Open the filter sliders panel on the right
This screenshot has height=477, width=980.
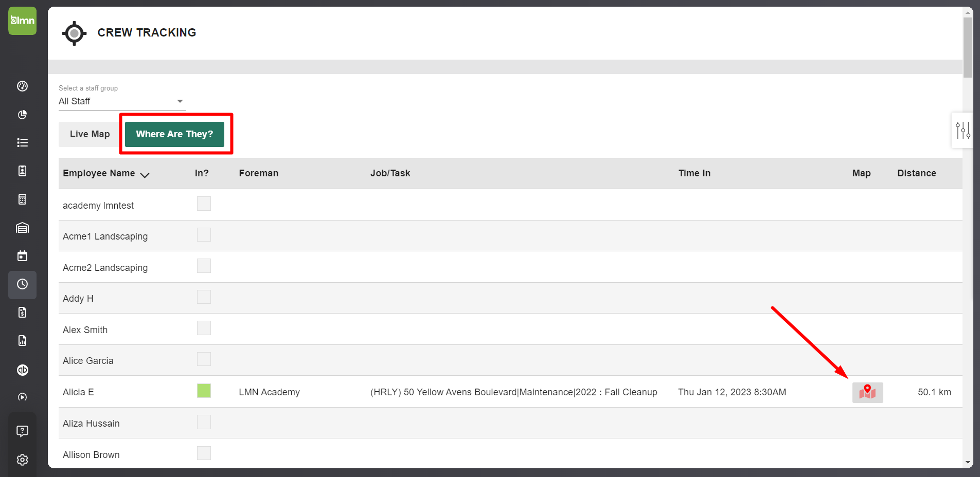[x=963, y=130]
